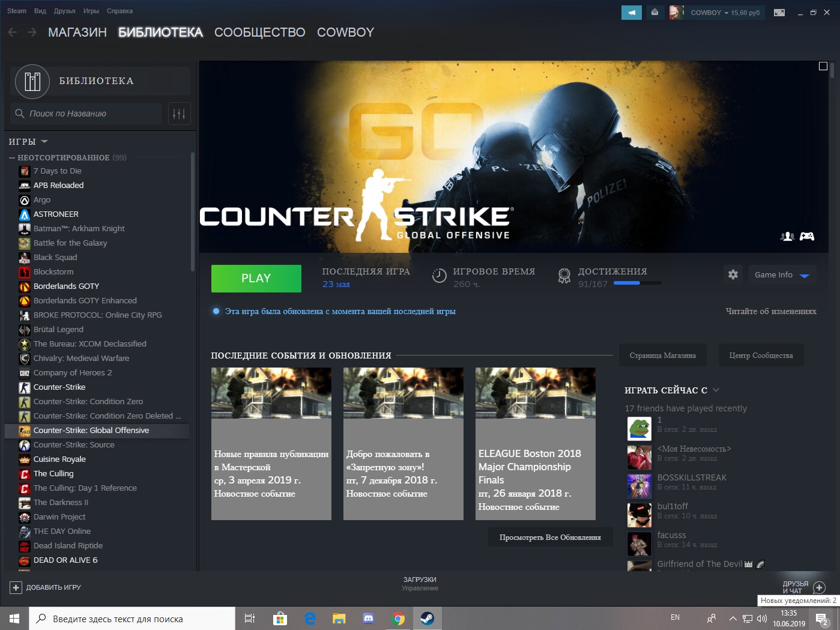
Task: Switch to Big Picture mode icon
Action: (779, 12)
